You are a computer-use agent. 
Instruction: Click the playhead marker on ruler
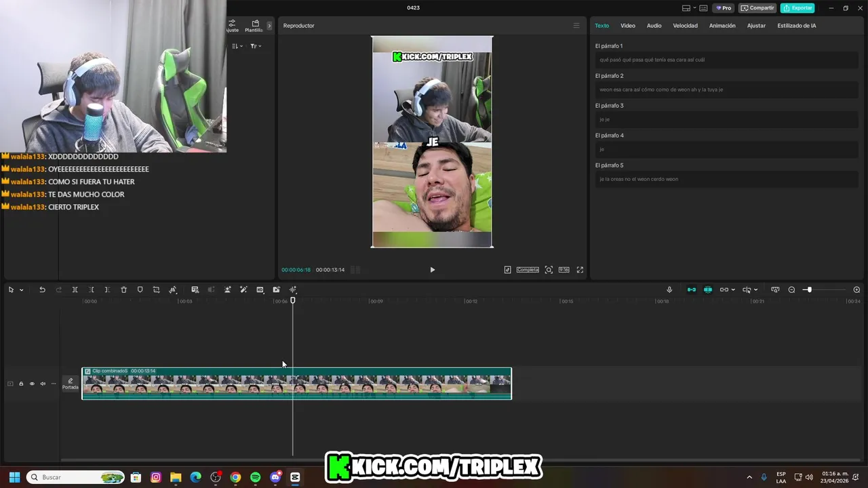coord(293,300)
